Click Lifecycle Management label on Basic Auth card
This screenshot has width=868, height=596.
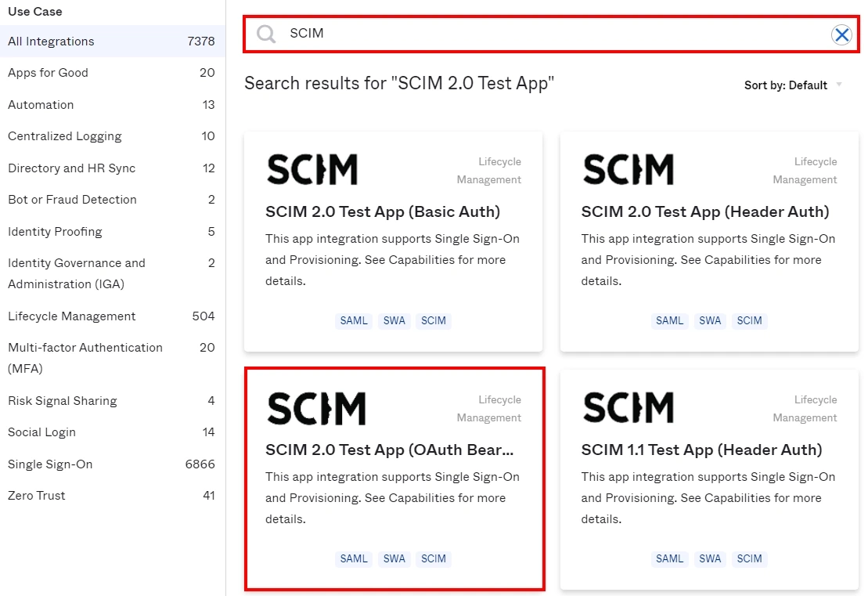click(489, 171)
